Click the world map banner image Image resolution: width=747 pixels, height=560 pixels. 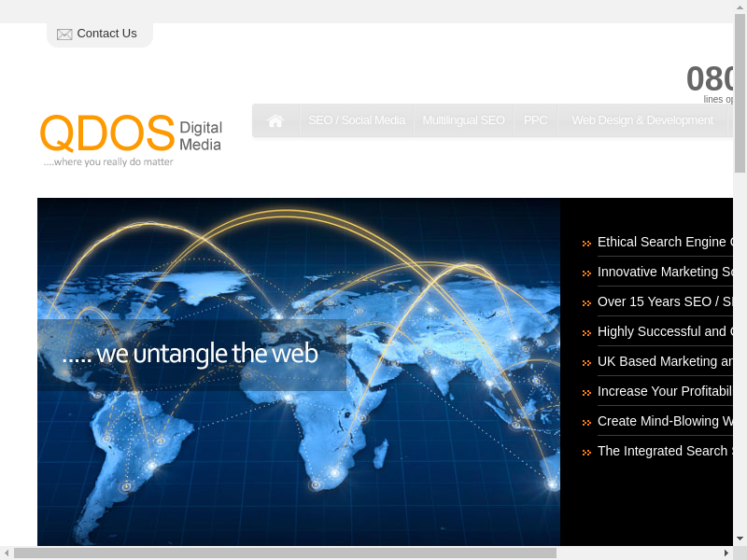299,448
